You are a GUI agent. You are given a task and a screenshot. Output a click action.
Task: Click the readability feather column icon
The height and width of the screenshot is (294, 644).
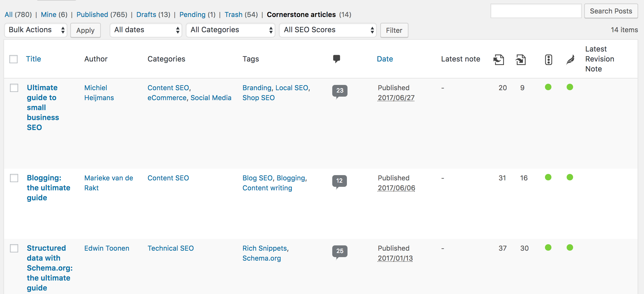click(570, 59)
